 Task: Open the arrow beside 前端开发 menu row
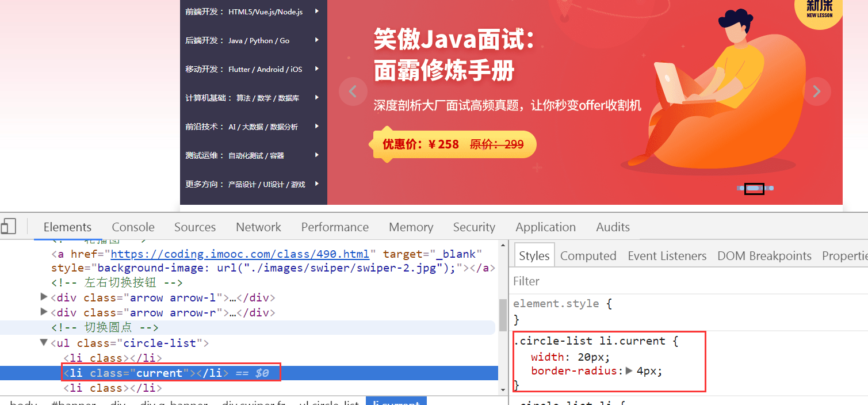316,11
